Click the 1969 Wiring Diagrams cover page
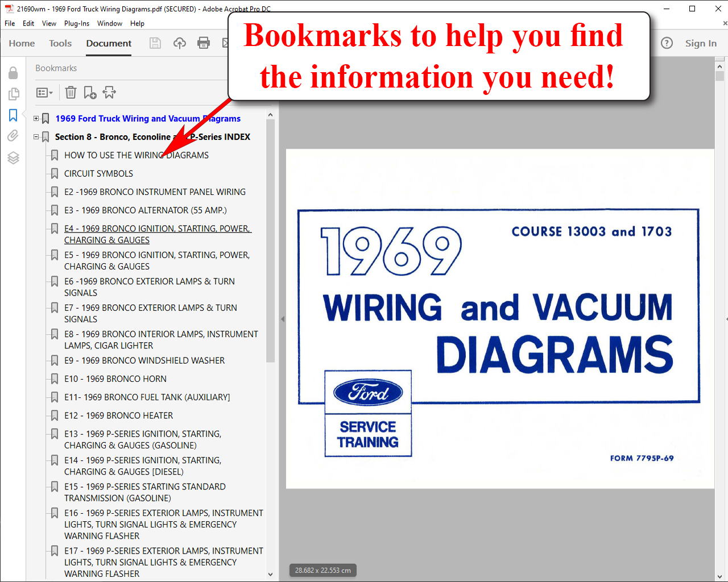Image resolution: width=728 pixels, height=582 pixels. (x=500, y=319)
